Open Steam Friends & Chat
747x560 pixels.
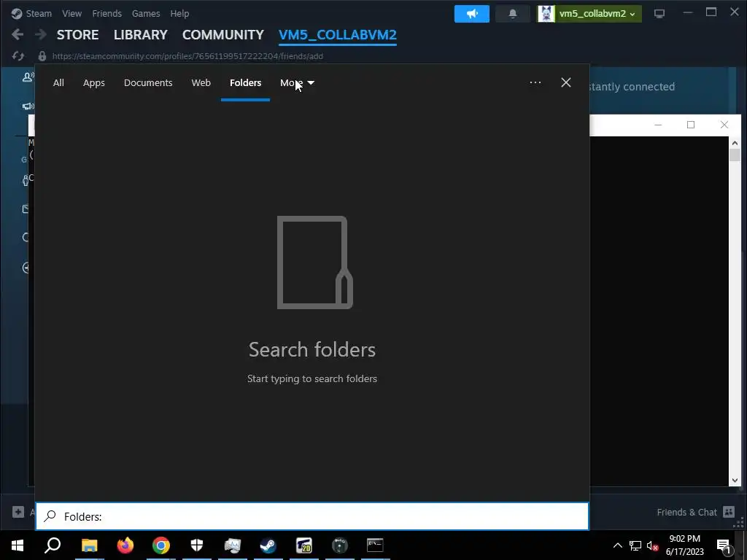pyautogui.click(x=686, y=512)
